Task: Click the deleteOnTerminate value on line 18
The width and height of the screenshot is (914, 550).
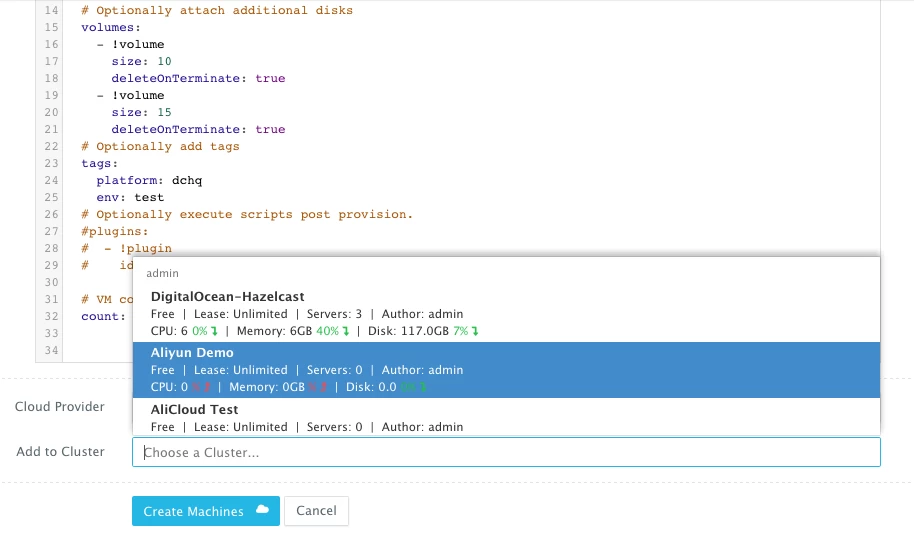Action: click(270, 78)
